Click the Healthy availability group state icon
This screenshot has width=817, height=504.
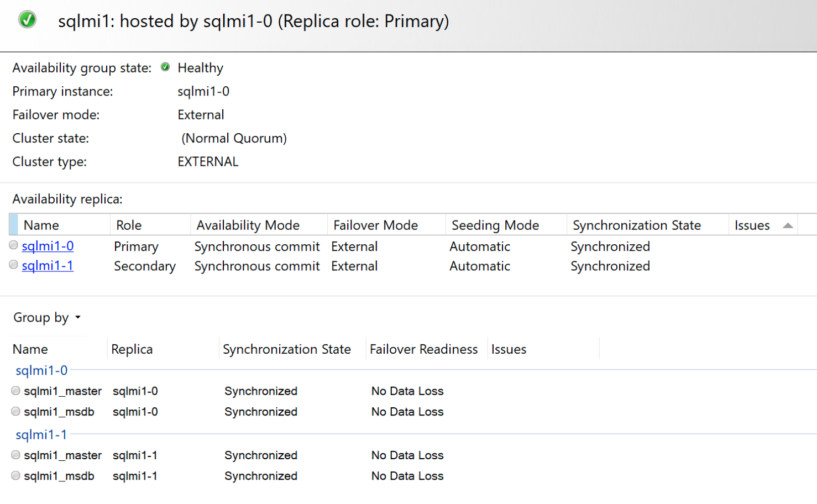click(165, 67)
